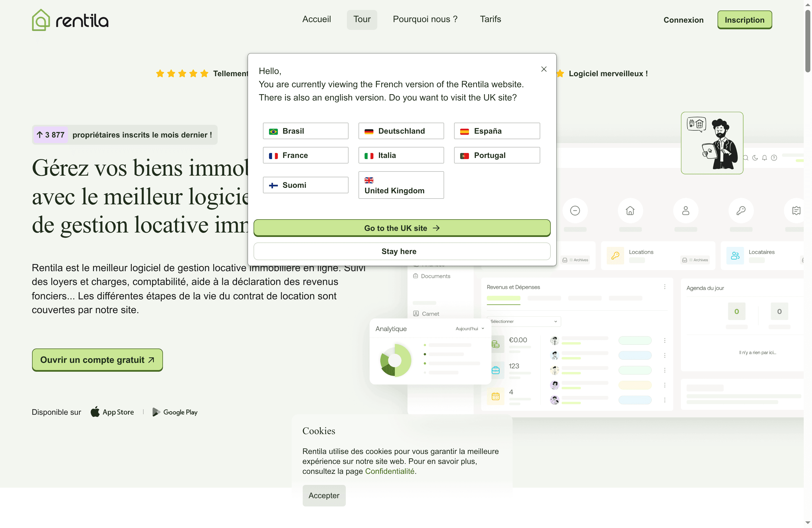Viewport: 812px width, 528px height.
Task: Click Go to the UK site
Action: [x=401, y=228]
